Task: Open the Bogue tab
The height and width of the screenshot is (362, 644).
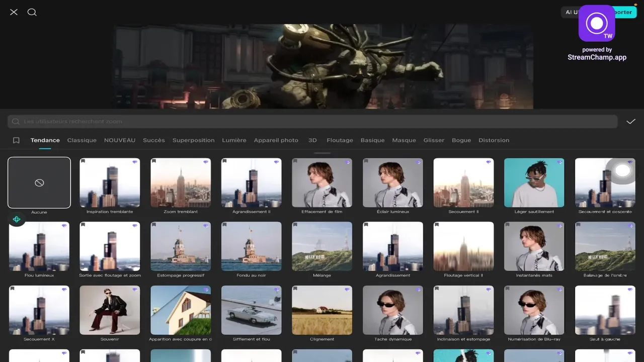Action: [x=461, y=140]
